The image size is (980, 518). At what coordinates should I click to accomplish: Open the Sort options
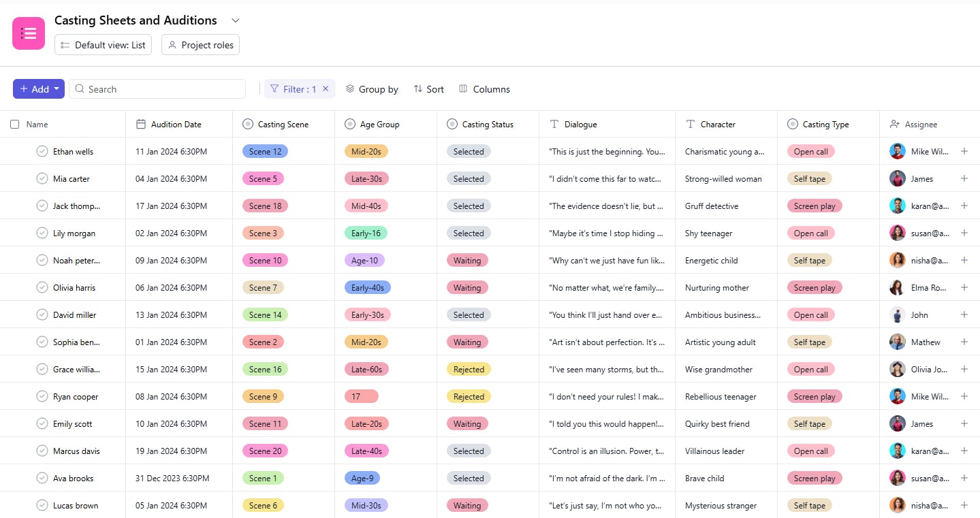click(428, 89)
